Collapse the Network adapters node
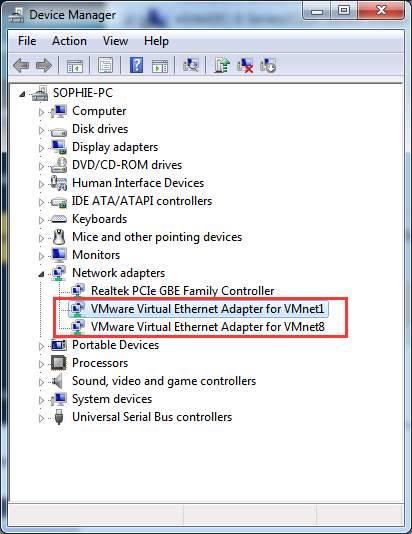 tap(41, 274)
